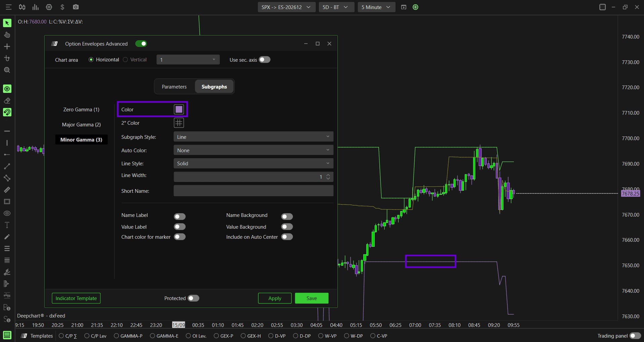The width and height of the screenshot is (644, 342).
Task: Open the Line Style dropdown
Action: click(254, 163)
